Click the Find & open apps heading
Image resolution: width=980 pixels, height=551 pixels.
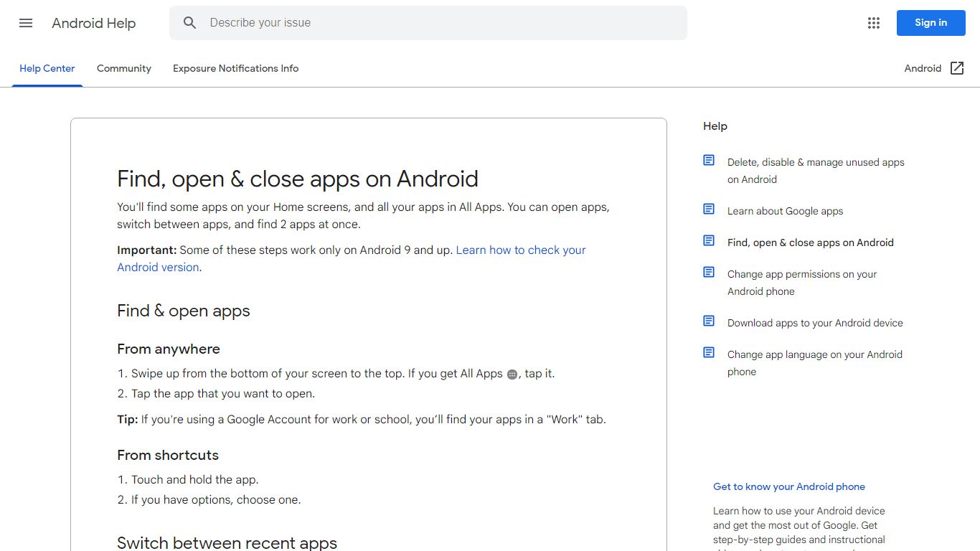(x=184, y=311)
